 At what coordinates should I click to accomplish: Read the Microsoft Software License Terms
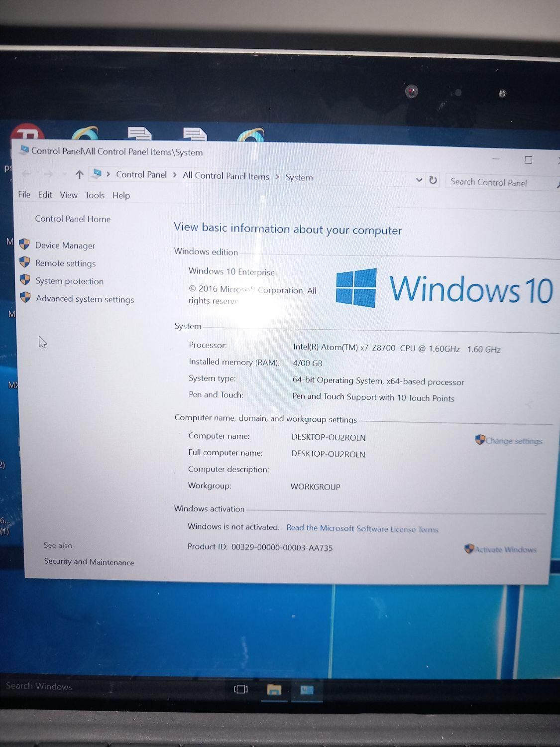click(x=362, y=528)
